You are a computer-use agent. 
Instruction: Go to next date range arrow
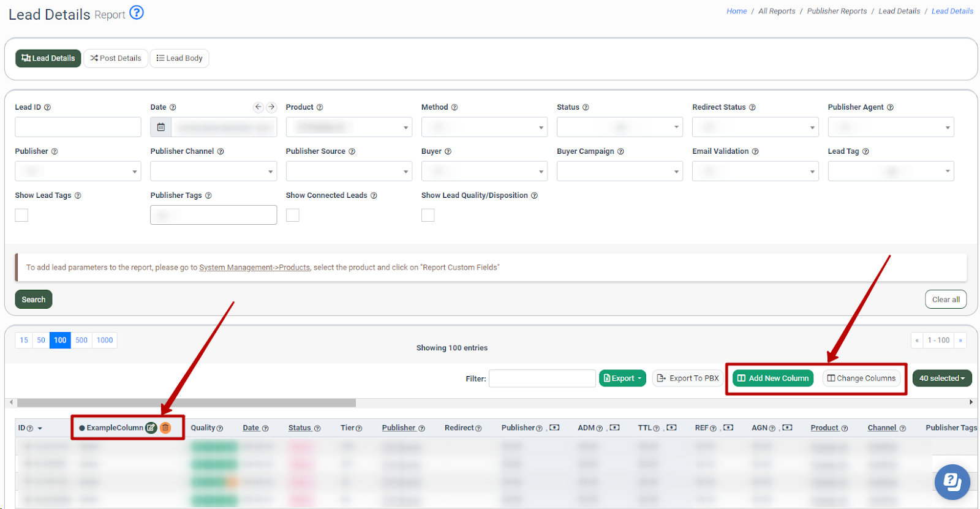(271, 107)
